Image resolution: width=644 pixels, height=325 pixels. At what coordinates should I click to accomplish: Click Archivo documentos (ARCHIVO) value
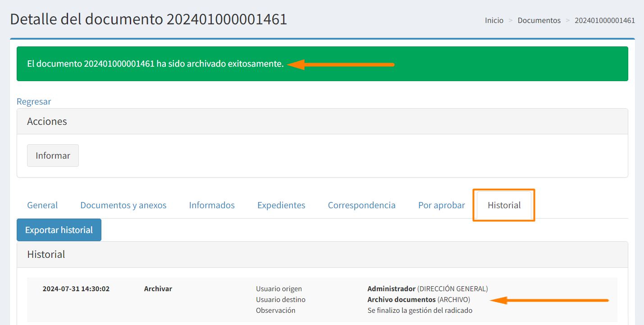[x=419, y=300]
